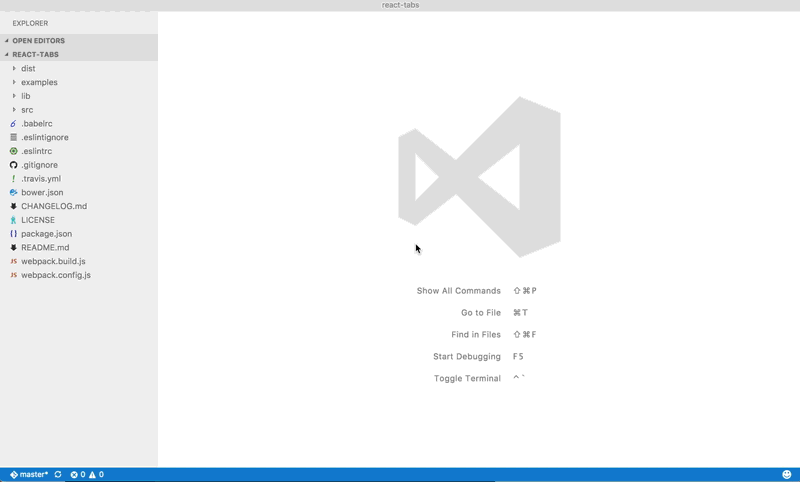800x482 pixels.
Task: Click the green .eslintrc file icon
Action: click(13, 151)
